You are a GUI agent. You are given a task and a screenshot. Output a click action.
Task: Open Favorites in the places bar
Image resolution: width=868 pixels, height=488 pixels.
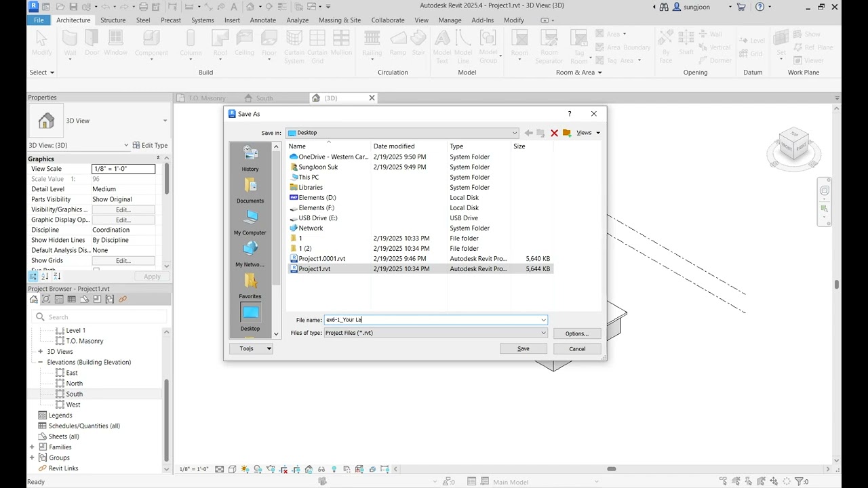(x=250, y=286)
